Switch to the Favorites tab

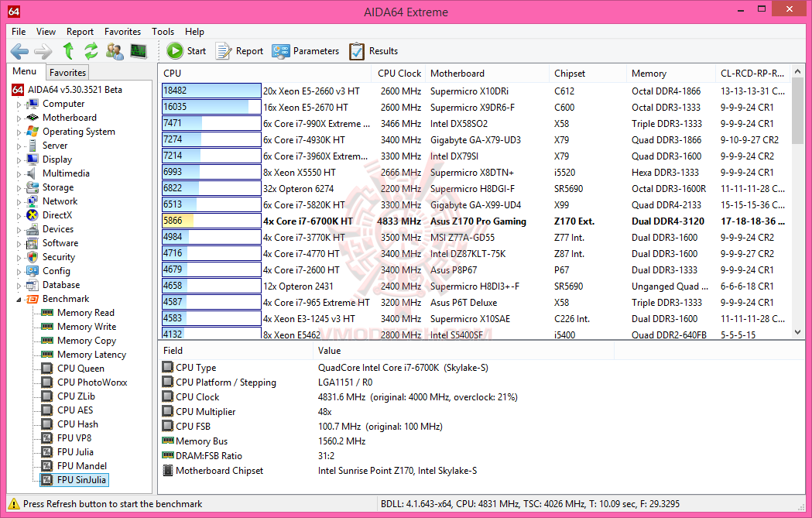tap(67, 73)
